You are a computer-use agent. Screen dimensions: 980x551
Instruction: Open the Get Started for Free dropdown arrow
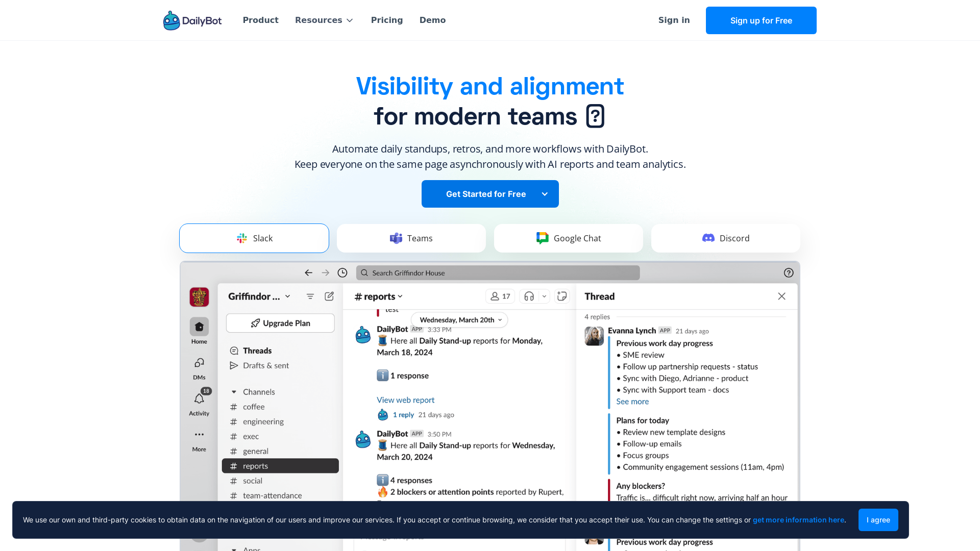[x=545, y=194]
